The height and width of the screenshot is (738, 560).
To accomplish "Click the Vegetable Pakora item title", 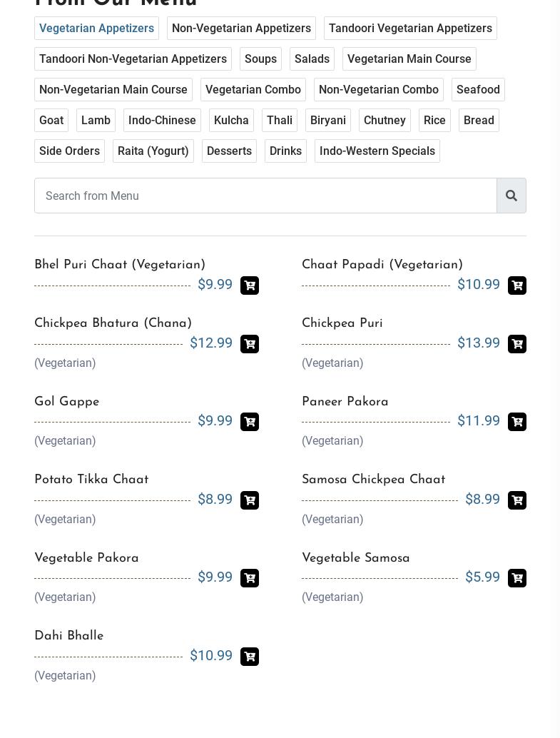I will tap(86, 559).
